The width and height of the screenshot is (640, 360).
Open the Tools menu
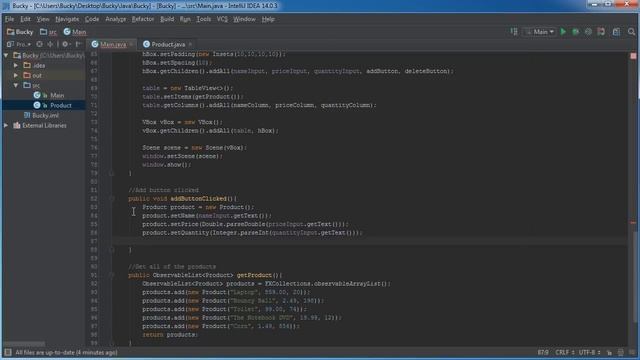[x=204, y=19]
